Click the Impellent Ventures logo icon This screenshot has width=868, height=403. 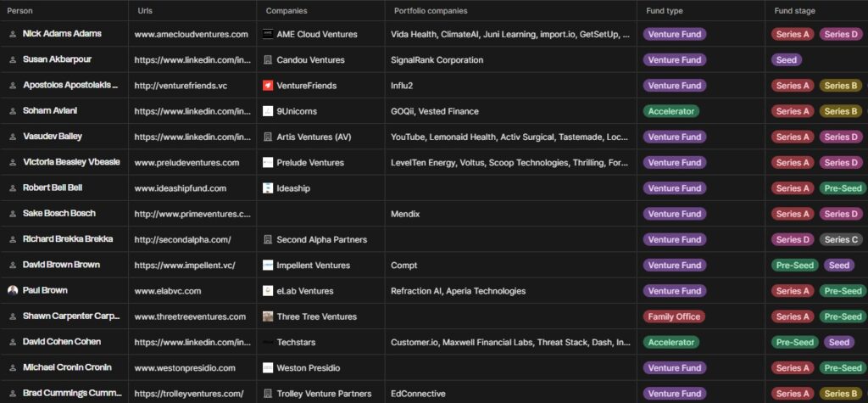pos(268,265)
